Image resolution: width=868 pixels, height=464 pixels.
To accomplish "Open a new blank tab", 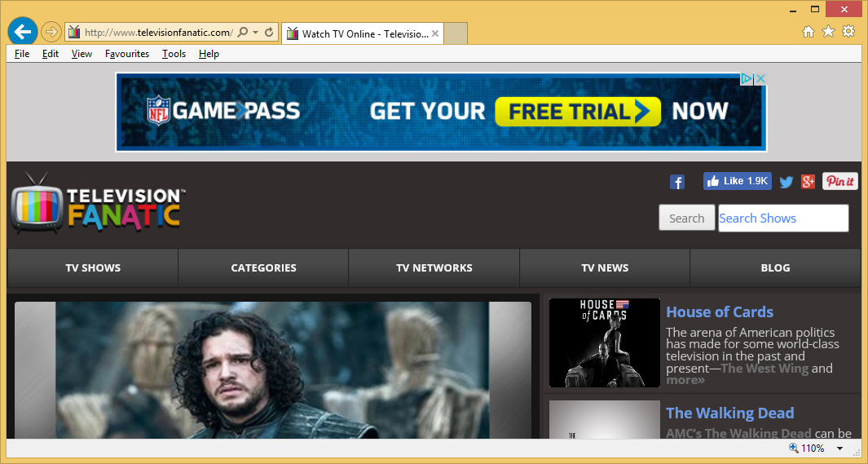I will (x=456, y=33).
